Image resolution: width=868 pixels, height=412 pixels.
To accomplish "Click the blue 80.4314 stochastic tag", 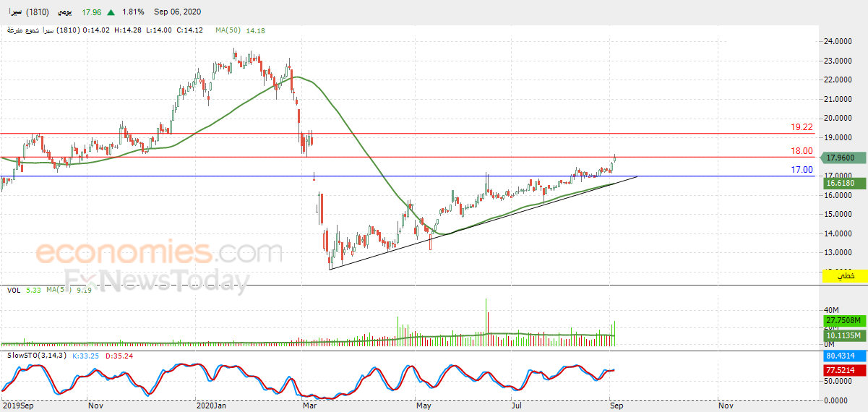I will [844, 356].
